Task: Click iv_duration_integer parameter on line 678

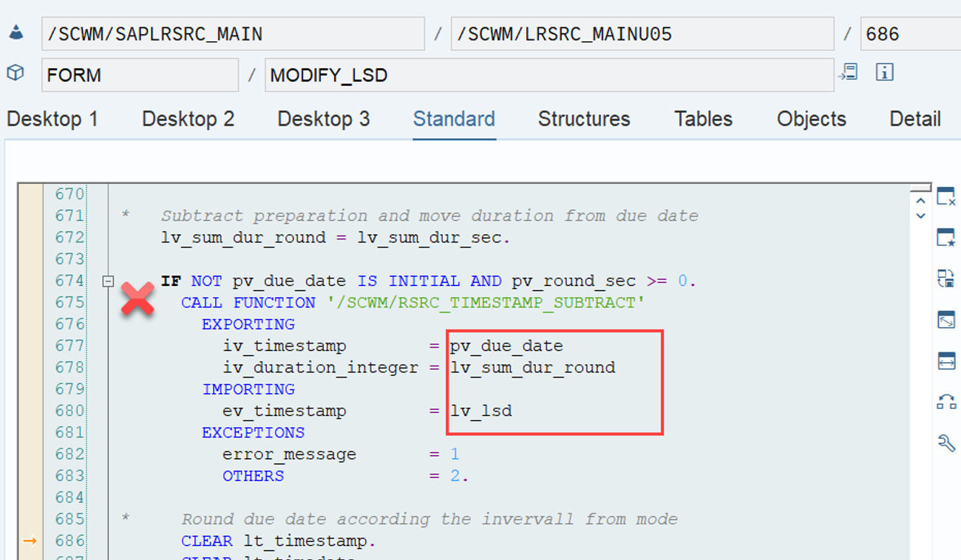Action: 321,367
